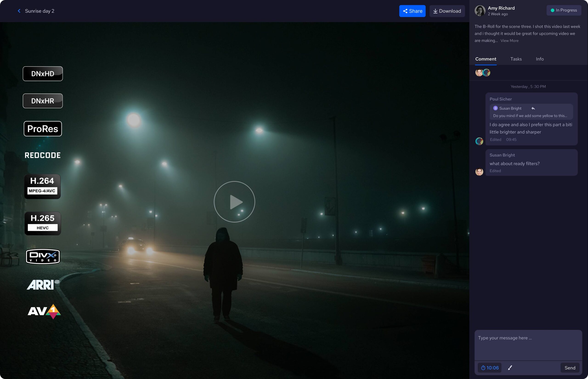588x379 pixels.
Task: Collapse back using the left chevron arrow
Action: pyautogui.click(x=19, y=11)
